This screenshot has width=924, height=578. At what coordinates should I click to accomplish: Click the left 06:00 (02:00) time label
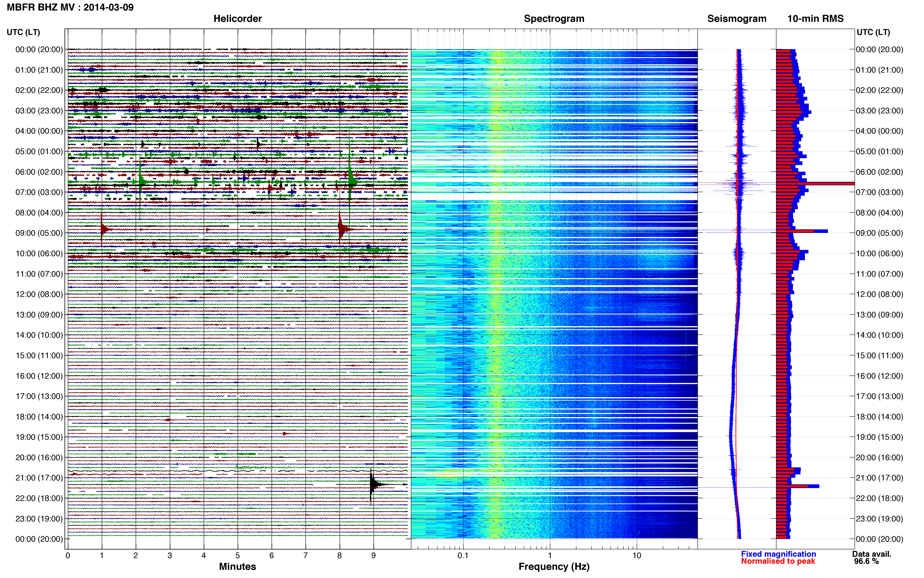tap(39, 172)
